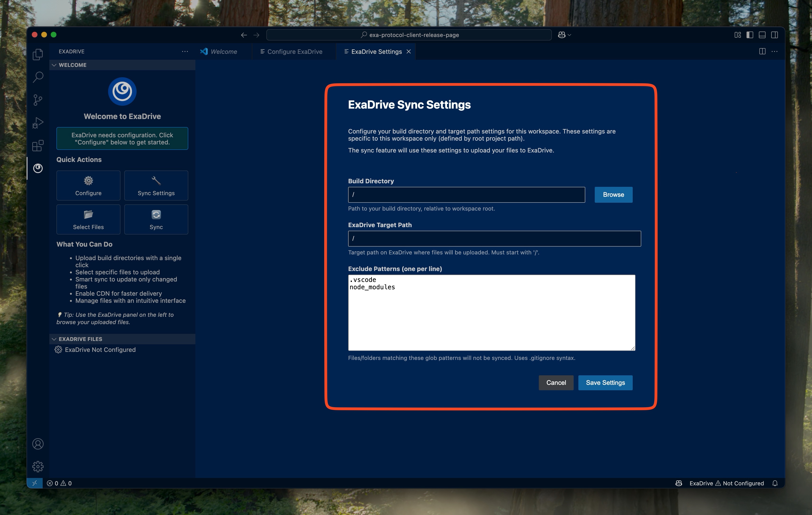812x515 pixels.
Task: Open the Source Control view
Action: click(x=38, y=100)
